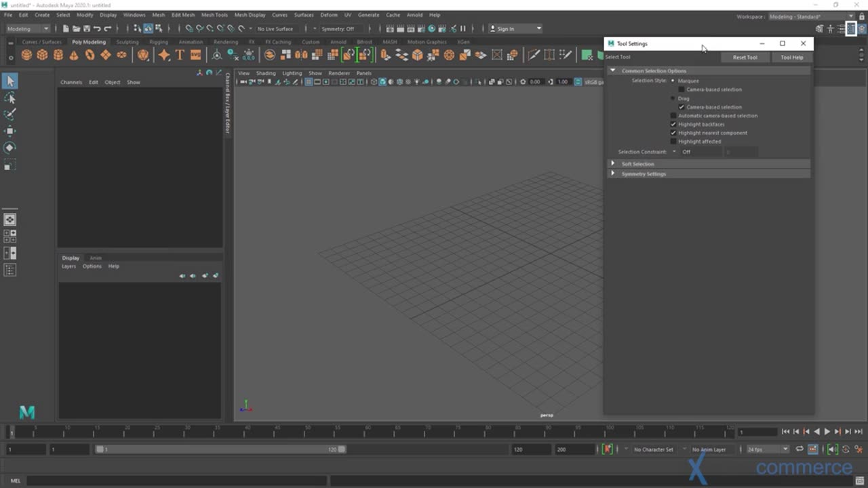Uncheck Camera-based selection under Drag
The height and width of the screenshot is (488, 868).
682,107
